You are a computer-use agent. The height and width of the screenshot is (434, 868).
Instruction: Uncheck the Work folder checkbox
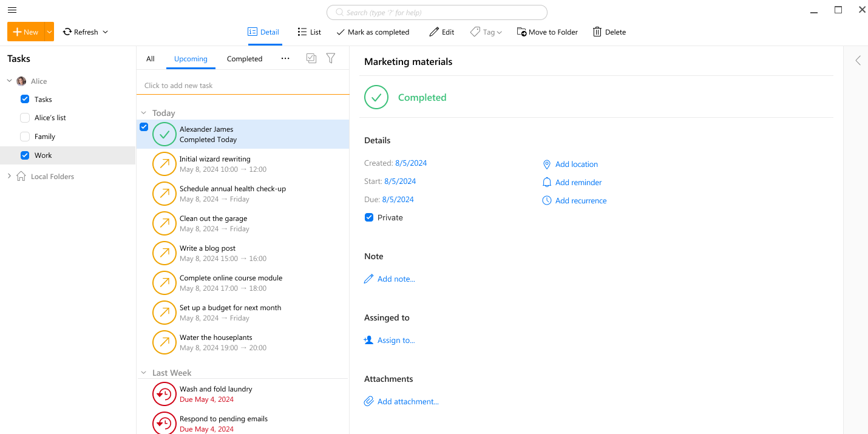(25, 155)
